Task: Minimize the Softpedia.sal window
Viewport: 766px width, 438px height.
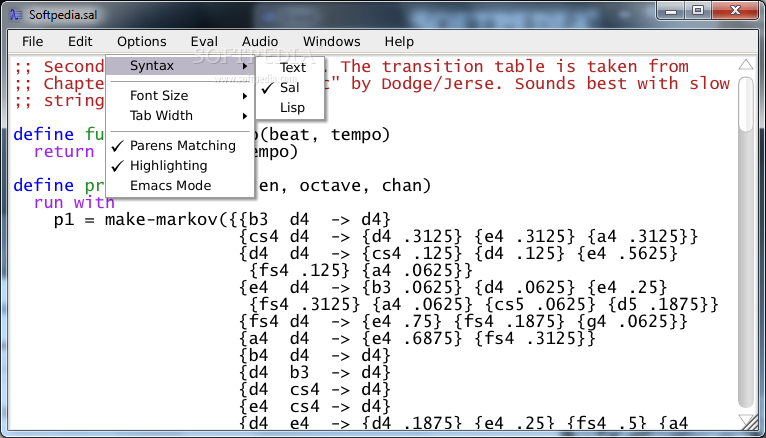Action: click(x=671, y=11)
